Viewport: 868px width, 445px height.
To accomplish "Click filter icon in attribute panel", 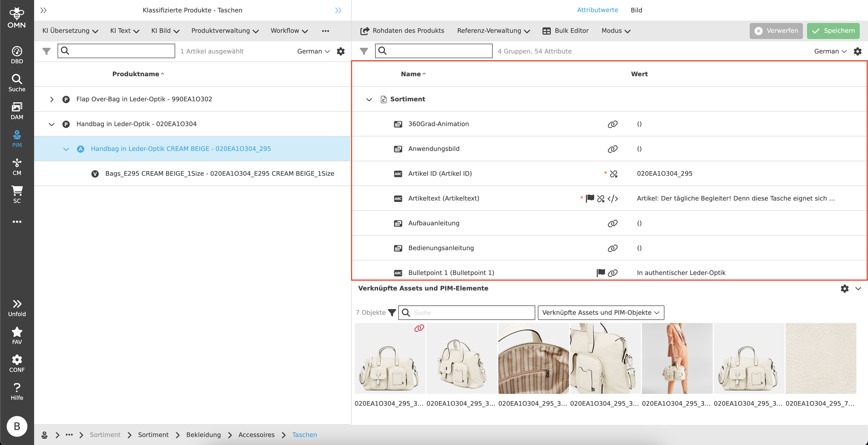I will click(x=363, y=51).
